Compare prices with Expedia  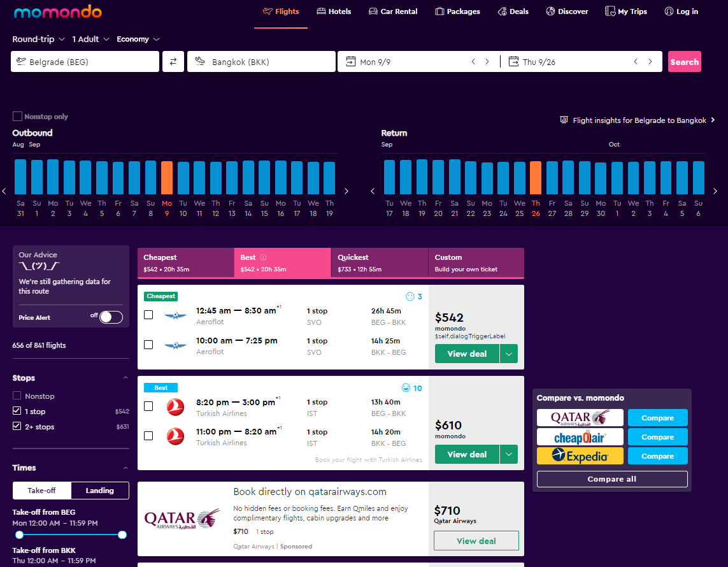coord(657,456)
